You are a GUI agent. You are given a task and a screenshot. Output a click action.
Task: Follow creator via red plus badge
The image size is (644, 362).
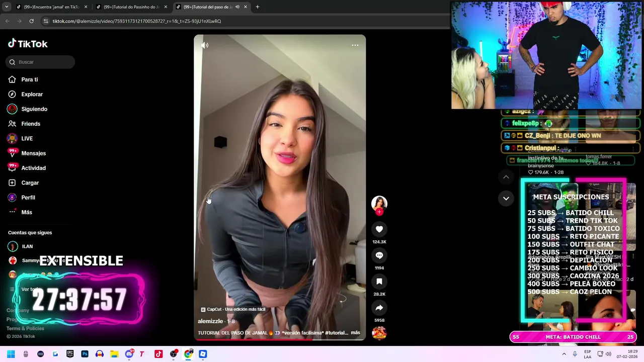tap(379, 212)
